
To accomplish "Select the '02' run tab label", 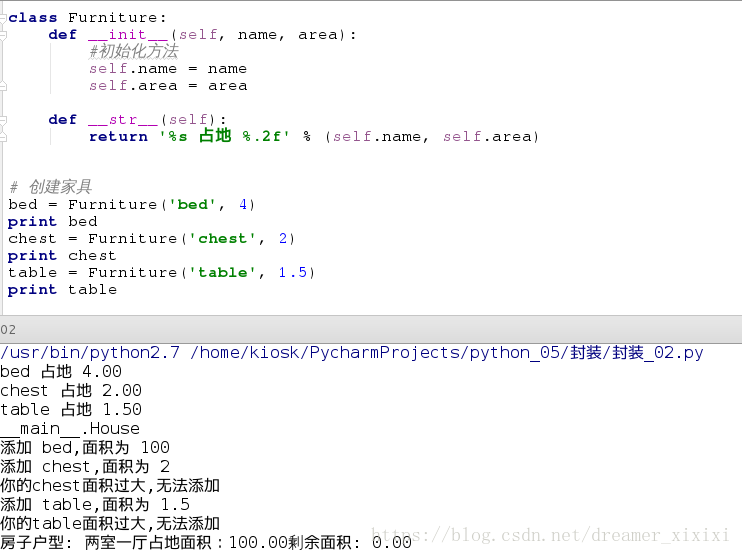I will click(x=8, y=329).
